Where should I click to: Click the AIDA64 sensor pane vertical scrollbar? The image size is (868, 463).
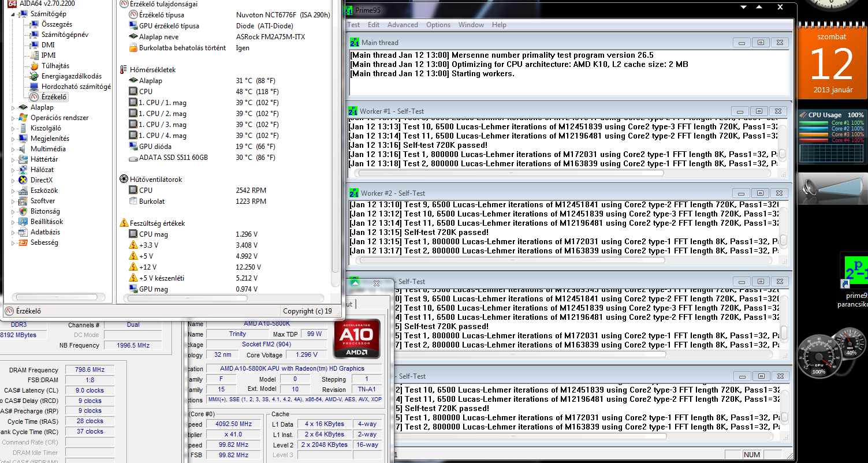pos(336,144)
